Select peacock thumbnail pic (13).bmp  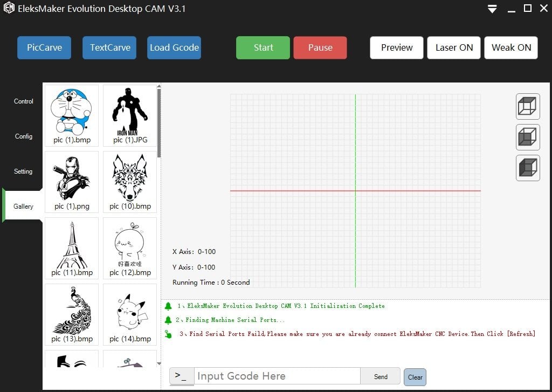72,314
